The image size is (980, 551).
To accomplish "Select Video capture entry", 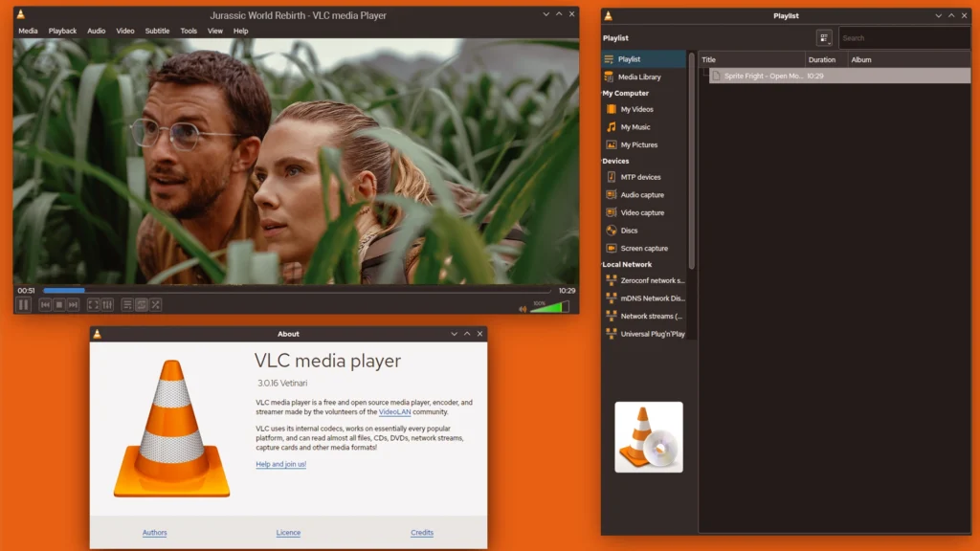I will 644,213.
